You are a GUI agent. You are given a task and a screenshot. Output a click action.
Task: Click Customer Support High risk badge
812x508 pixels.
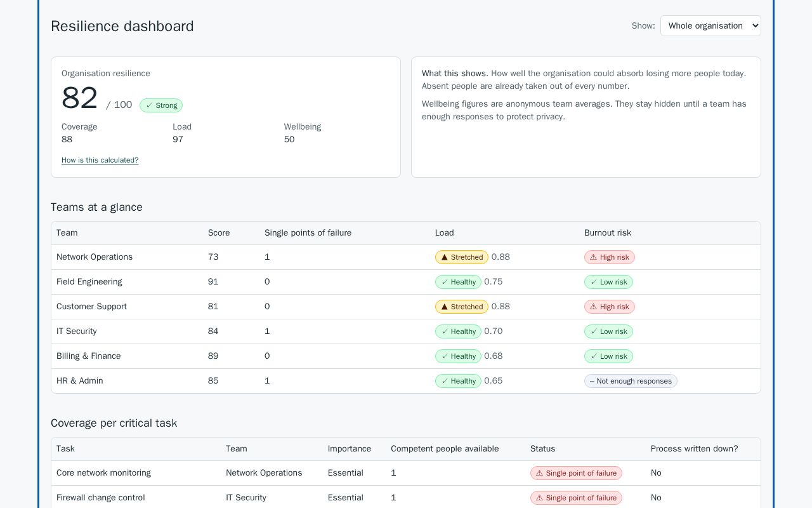pyautogui.click(x=610, y=307)
